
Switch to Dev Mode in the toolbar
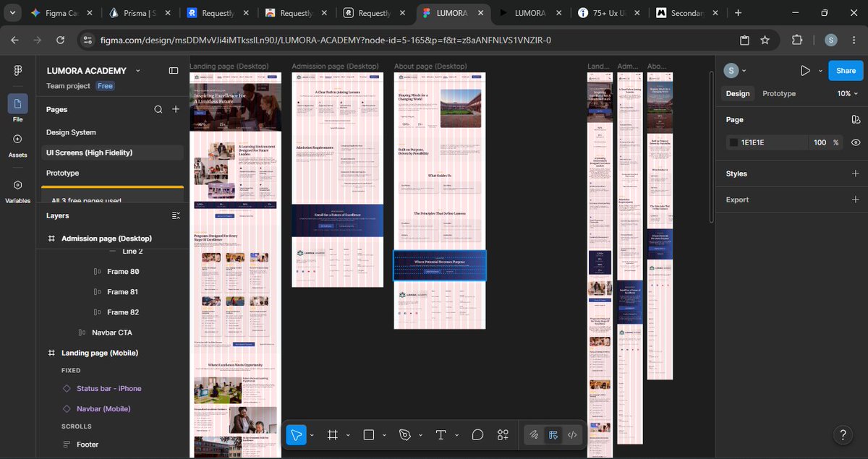(572, 434)
